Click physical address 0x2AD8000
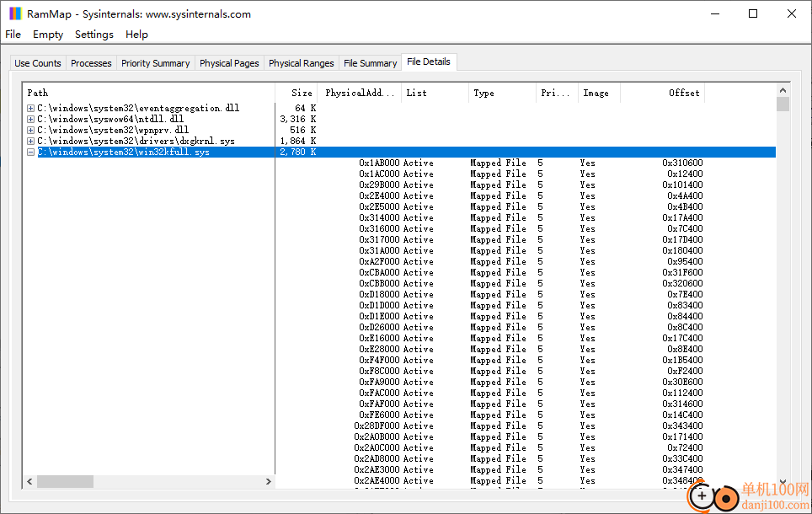This screenshot has height=514, width=812. 377,458
